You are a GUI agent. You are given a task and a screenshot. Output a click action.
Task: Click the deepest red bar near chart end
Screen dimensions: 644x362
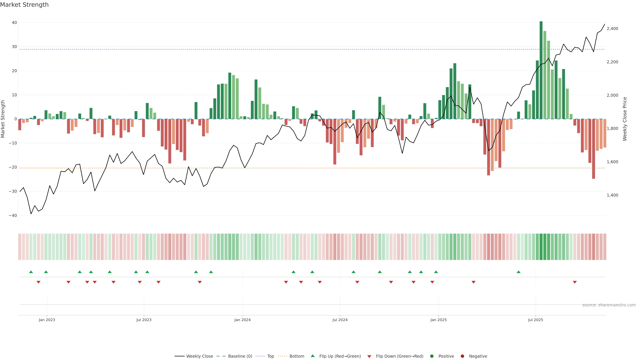(594, 149)
